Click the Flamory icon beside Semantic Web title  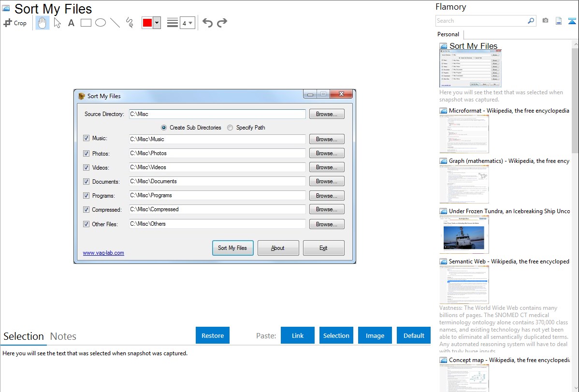444,261
